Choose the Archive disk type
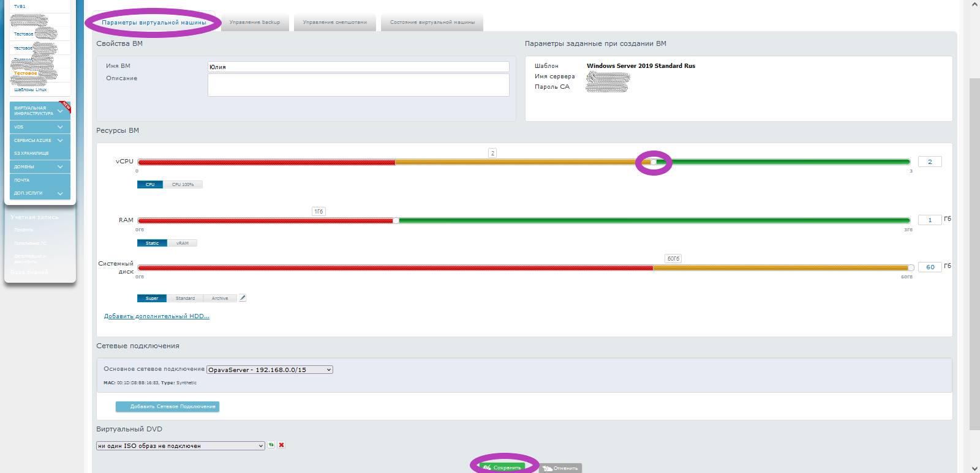The width and height of the screenshot is (980, 473). click(x=220, y=298)
